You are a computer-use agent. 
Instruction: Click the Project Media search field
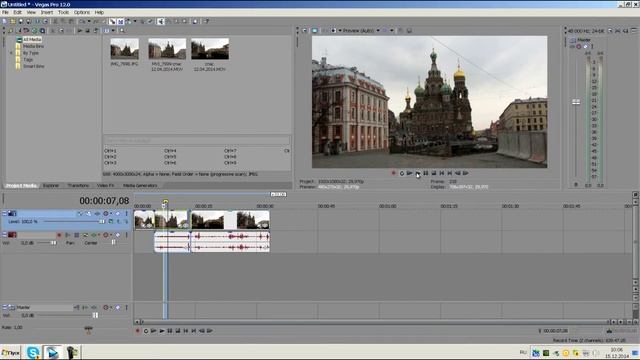point(197,140)
